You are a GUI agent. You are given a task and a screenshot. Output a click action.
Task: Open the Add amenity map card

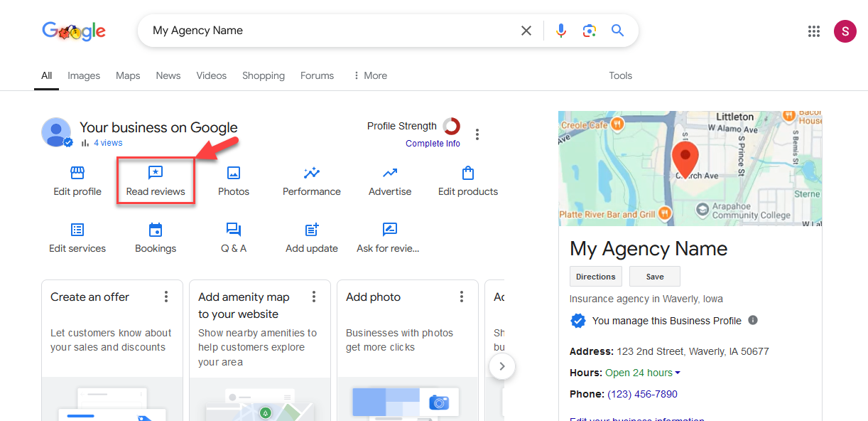(x=260, y=350)
